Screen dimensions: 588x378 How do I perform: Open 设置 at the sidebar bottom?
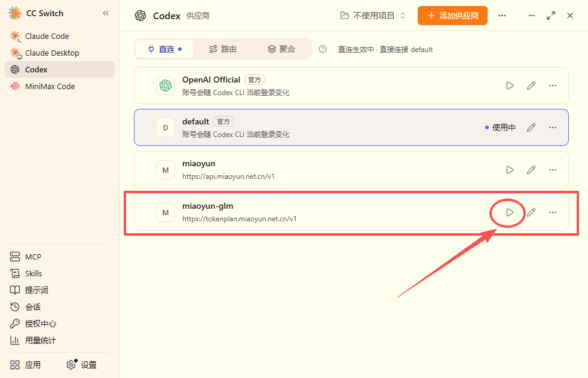click(x=82, y=365)
